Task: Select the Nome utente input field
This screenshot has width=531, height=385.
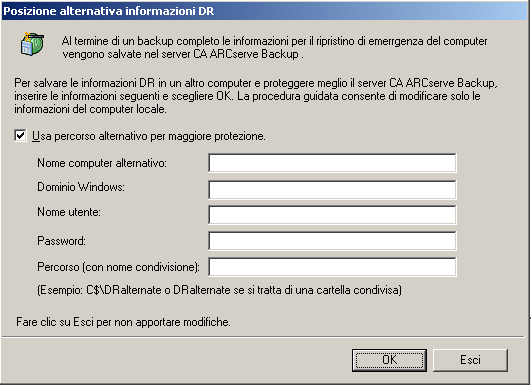Action: (332, 215)
